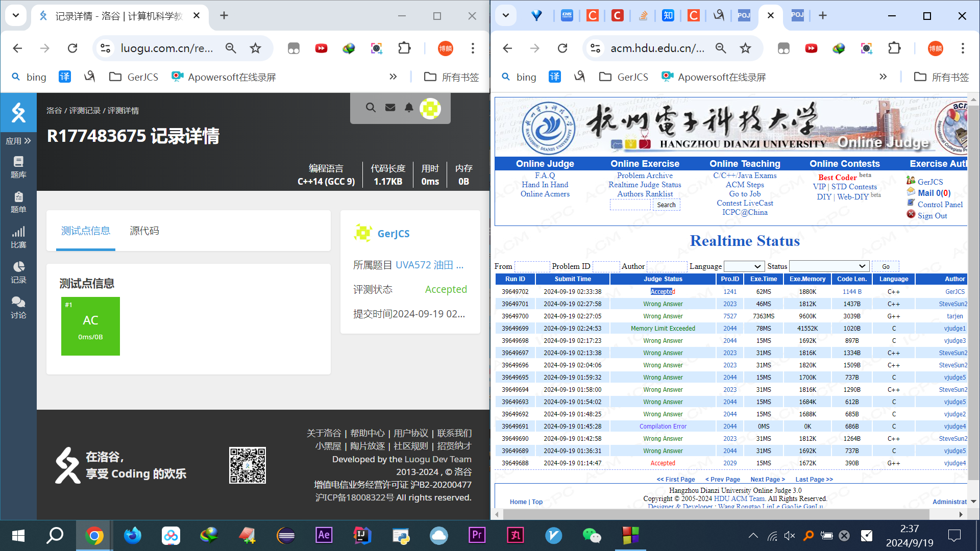The image size is (980, 551).
Task: Click the Go button in status filter
Action: click(x=886, y=266)
